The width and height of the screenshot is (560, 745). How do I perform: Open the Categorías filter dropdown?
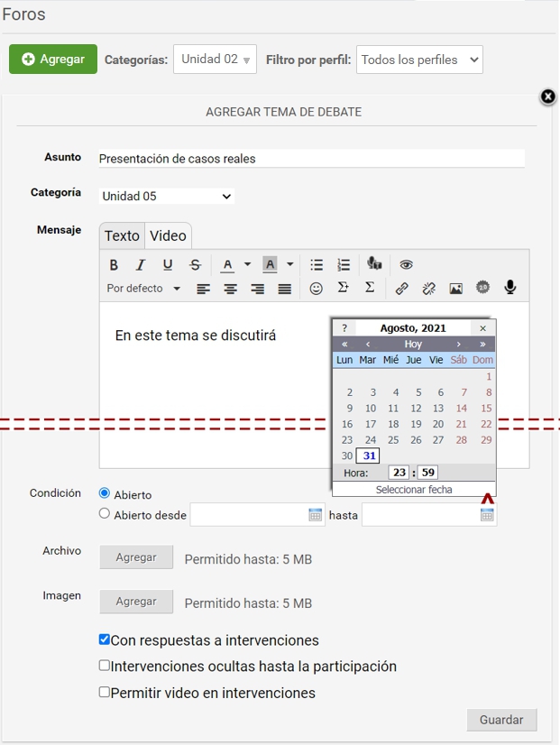215,60
